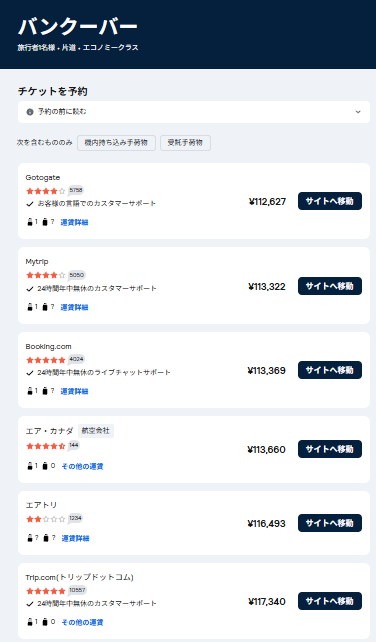376x642 pixels.
Task: Open 運賃詳細 link under Mytrip
Action: tap(74, 307)
